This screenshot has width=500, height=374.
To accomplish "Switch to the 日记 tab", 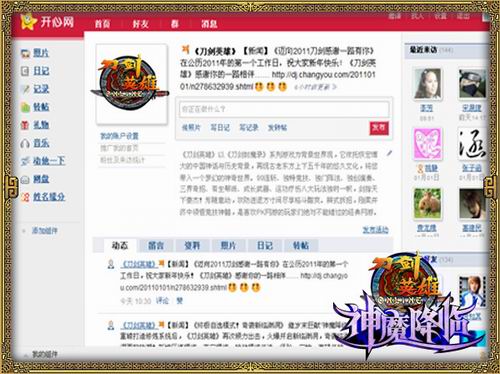I will [265, 246].
